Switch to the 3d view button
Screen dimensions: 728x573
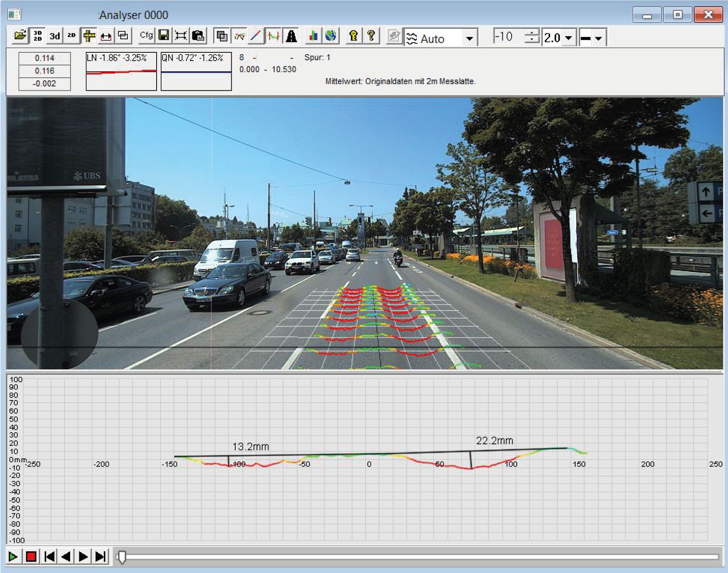pyautogui.click(x=55, y=36)
